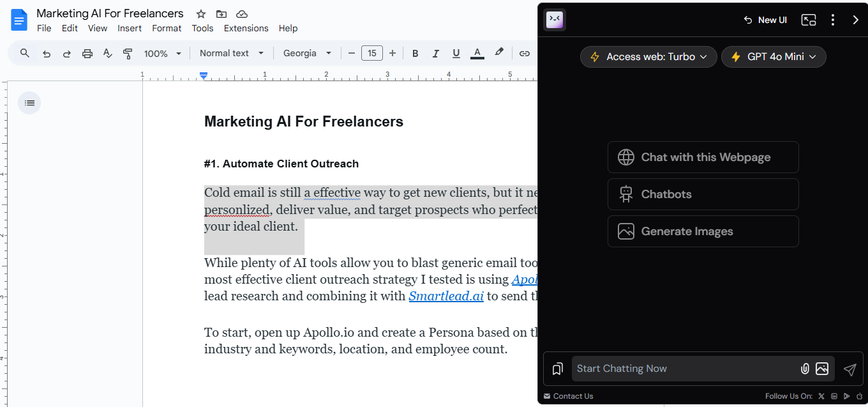Click the paperclip attach file icon
The height and width of the screenshot is (407, 868).
[805, 369]
